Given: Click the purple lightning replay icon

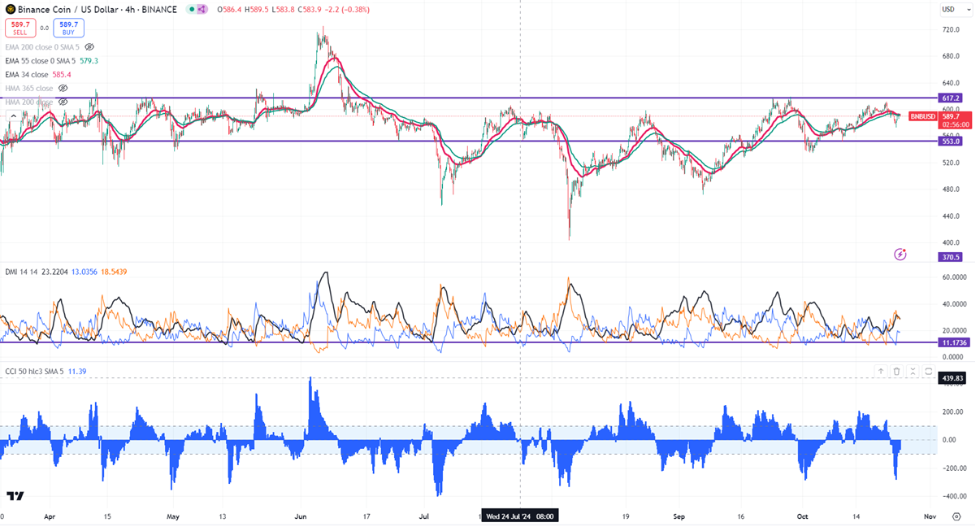Looking at the screenshot, I should tap(900, 255).
